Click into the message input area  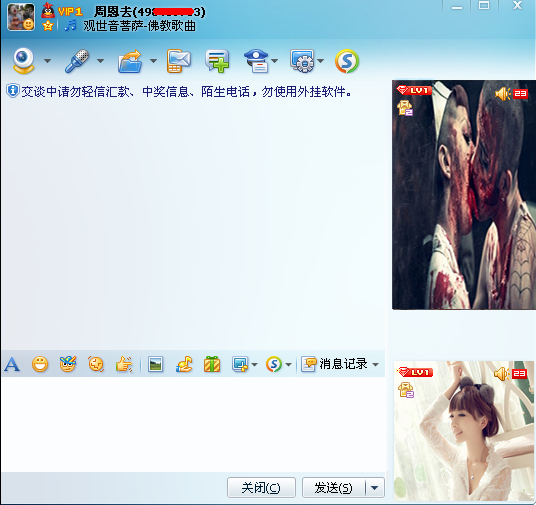coord(193,424)
